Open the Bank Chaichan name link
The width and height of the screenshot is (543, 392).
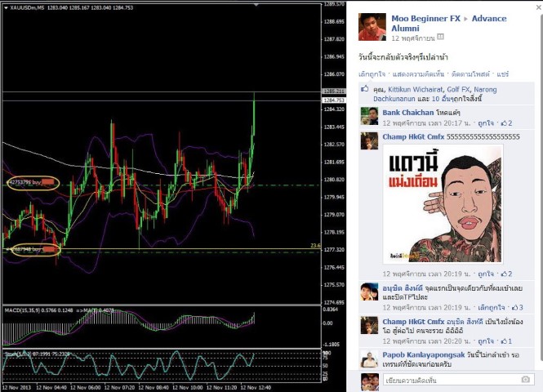408,113
